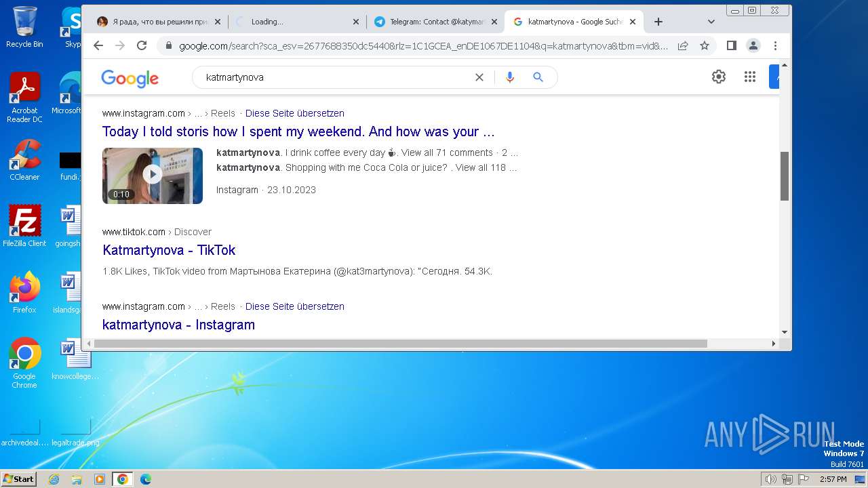Open Chrome from the taskbar
The height and width of the screenshot is (488, 868).
(123, 479)
